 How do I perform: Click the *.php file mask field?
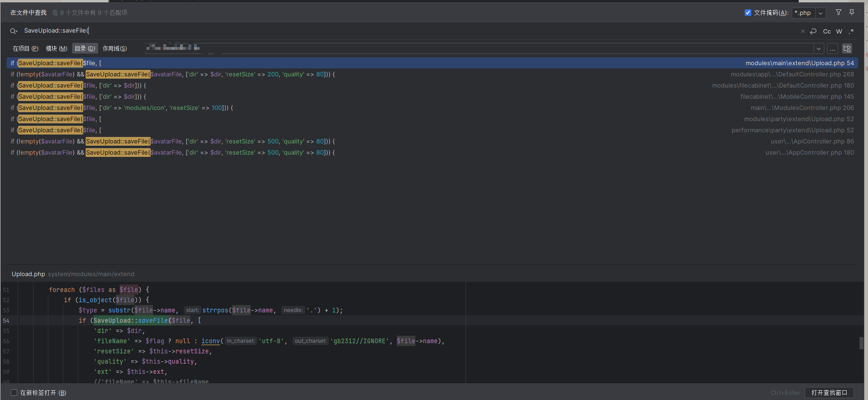[x=804, y=13]
